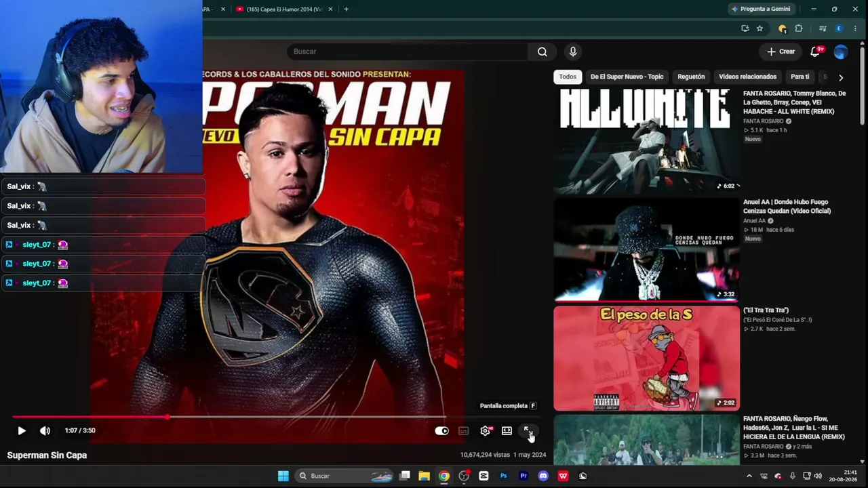Viewport: 868px width, 488px height.
Task: Select the De El Super Nuevo - Topic chip
Action: tap(627, 77)
